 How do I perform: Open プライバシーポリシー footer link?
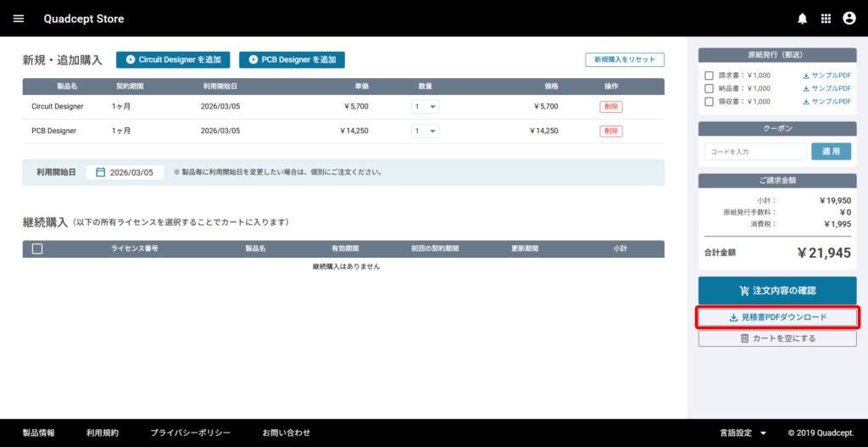[190, 433]
